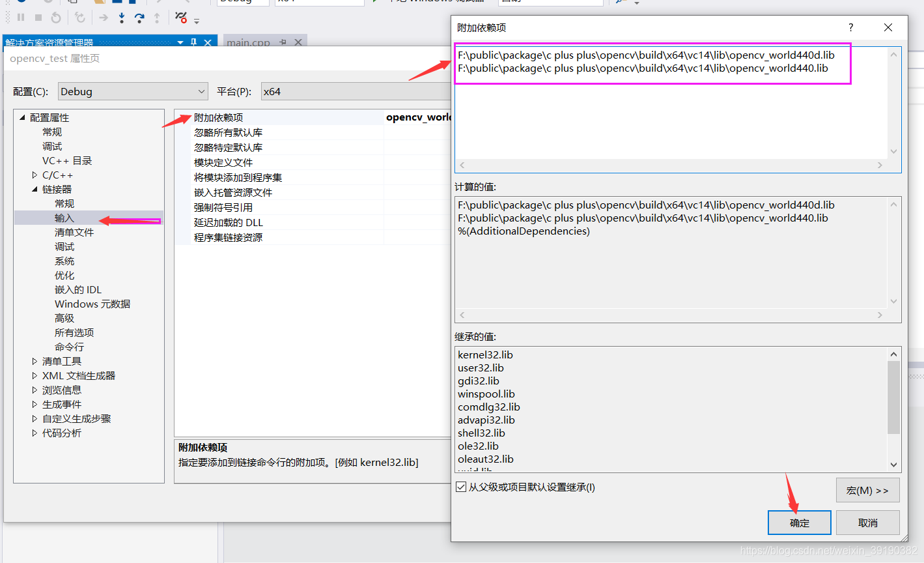
Task: Click the Step Over debug icon
Action: pyautogui.click(x=139, y=18)
